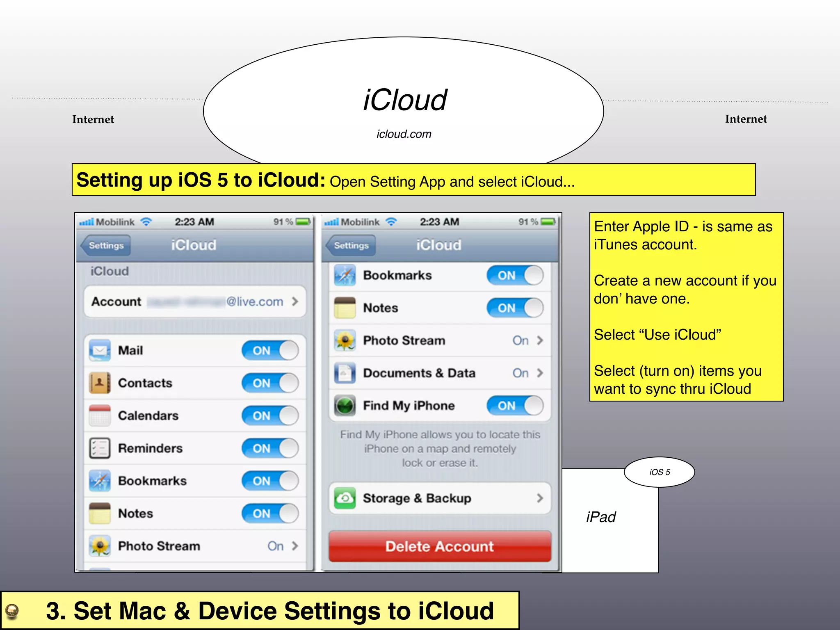Toggle the Find My iPhone switch
840x630 pixels.
point(515,406)
